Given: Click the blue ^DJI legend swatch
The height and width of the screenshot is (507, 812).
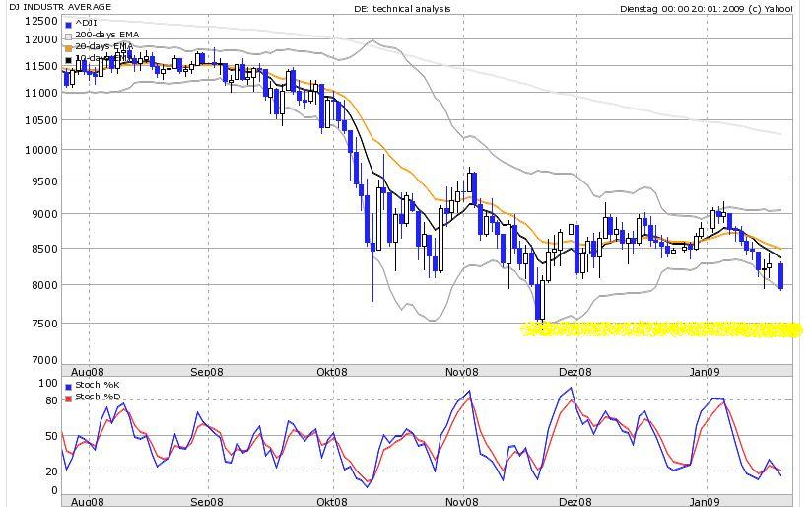Looking at the screenshot, I should coord(68,25).
